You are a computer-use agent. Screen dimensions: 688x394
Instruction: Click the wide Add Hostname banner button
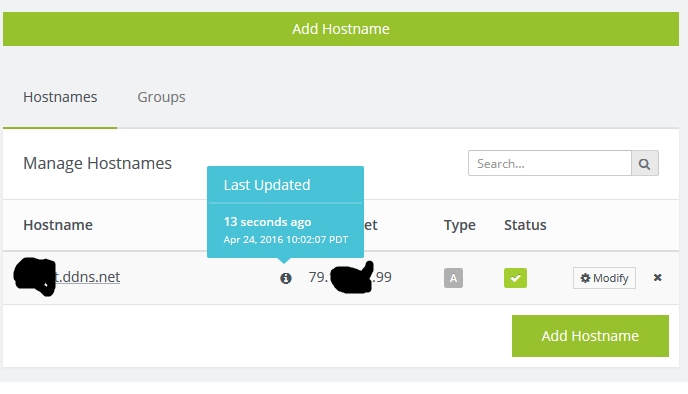341,29
